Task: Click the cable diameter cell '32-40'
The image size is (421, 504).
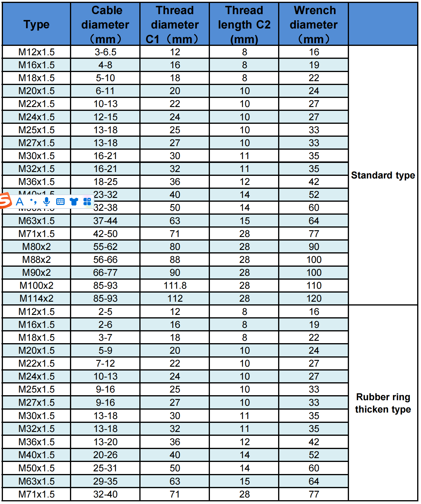Action: tap(105, 494)
